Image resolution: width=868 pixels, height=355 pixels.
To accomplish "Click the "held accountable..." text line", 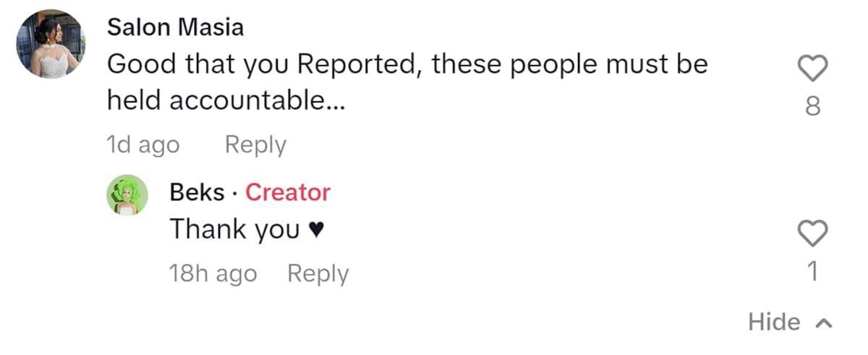I will click(x=225, y=102).
